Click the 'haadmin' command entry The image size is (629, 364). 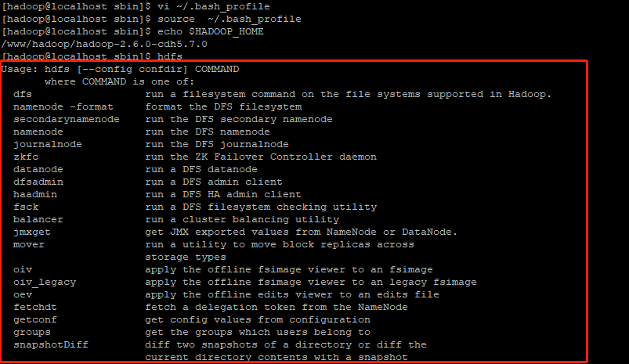coord(34,194)
